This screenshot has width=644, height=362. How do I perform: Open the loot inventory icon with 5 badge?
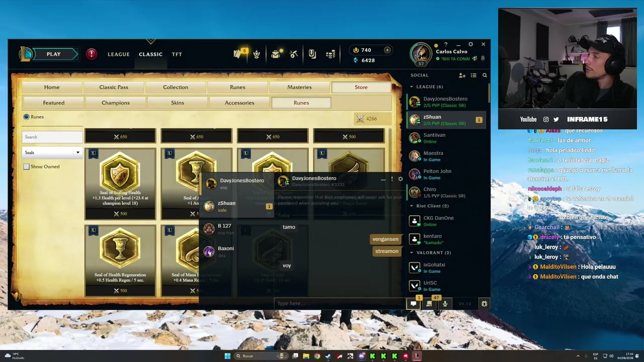tap(238, 54)
